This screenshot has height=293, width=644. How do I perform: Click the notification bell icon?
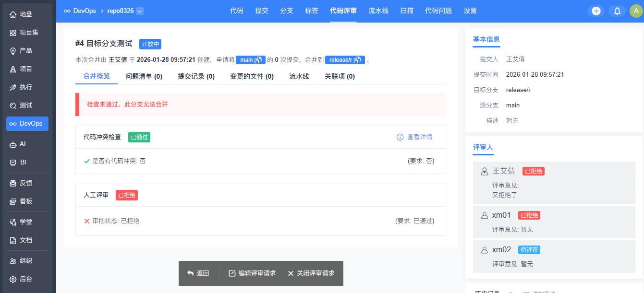[x=617, y=11]
